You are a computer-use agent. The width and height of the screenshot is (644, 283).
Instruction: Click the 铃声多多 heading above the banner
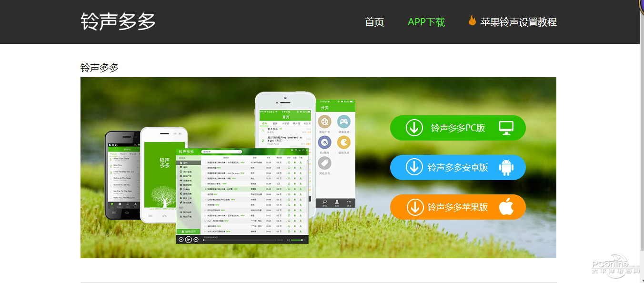coord(100,68)
